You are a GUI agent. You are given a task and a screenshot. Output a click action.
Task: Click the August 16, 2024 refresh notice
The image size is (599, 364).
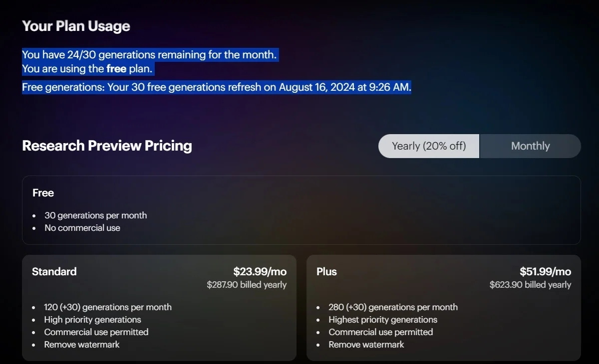(217, 87)
